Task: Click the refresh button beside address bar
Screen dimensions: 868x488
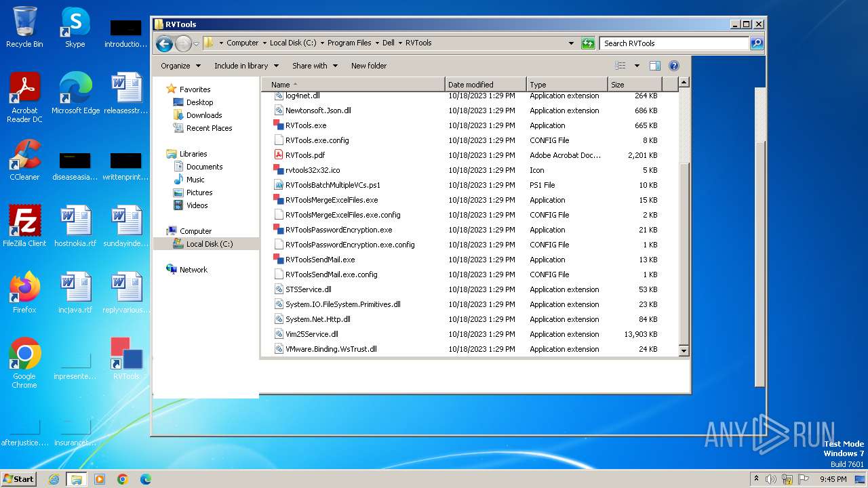Action: click(588, 43)
